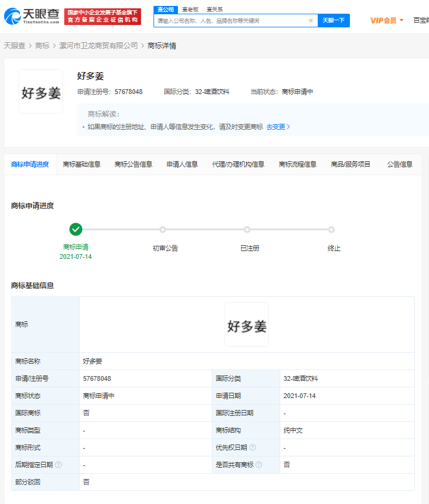
Task: Click the 57678048 table cell value
Action: (97, 378)
